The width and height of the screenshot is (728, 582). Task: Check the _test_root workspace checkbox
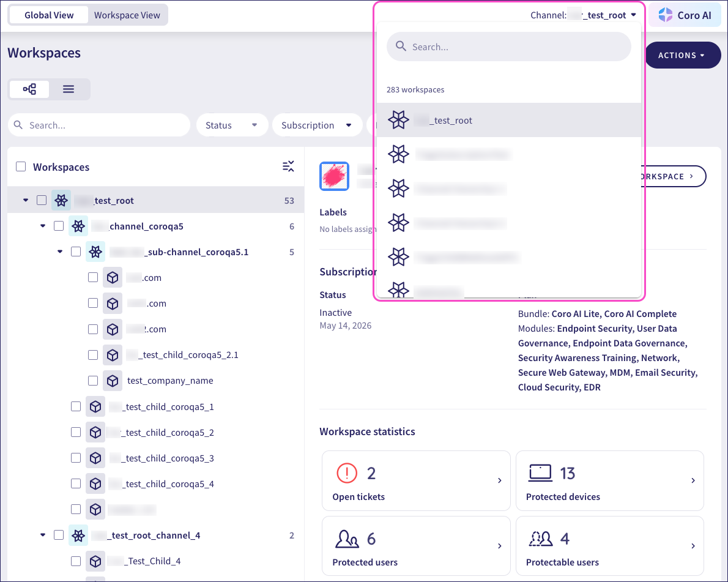[42, 200]
